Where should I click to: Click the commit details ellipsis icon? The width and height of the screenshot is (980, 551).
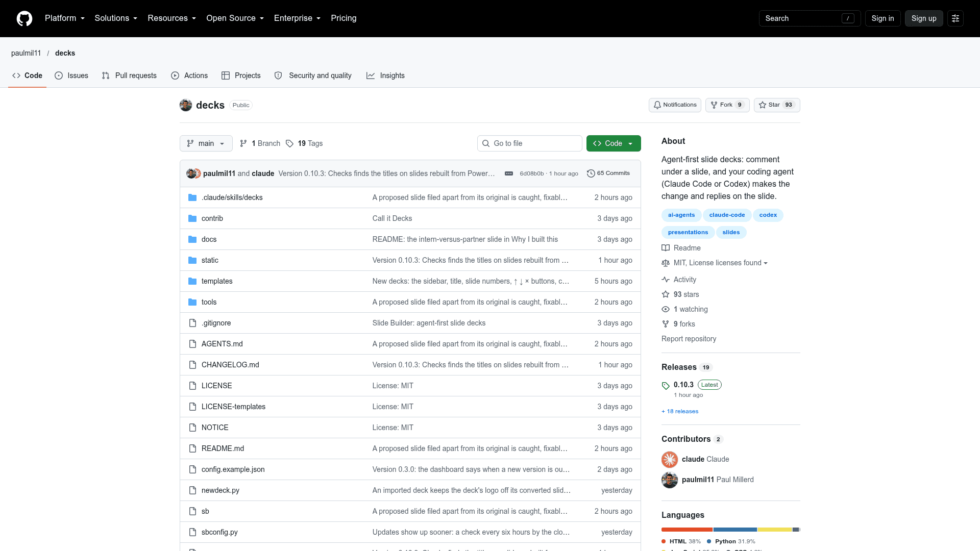coord(509,173)
